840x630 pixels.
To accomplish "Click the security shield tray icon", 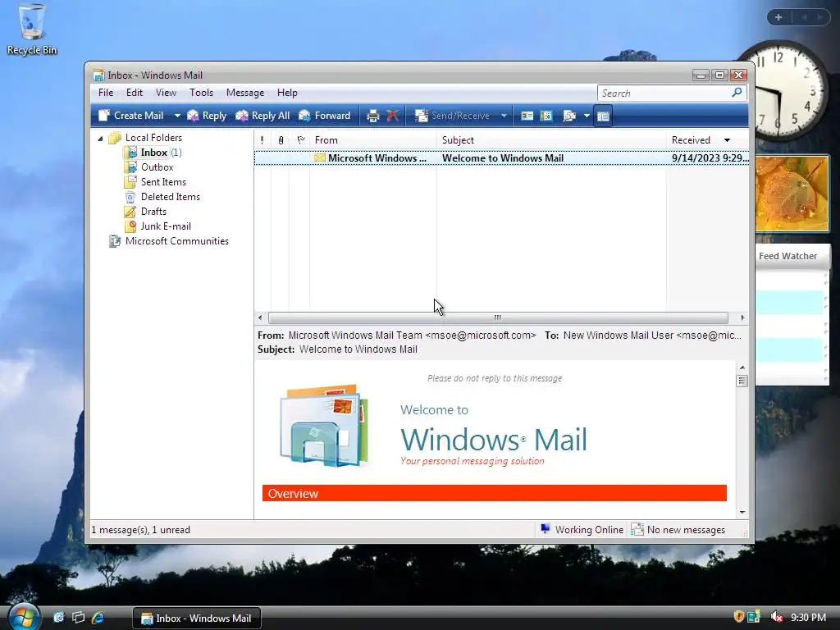I will [739, 617].
